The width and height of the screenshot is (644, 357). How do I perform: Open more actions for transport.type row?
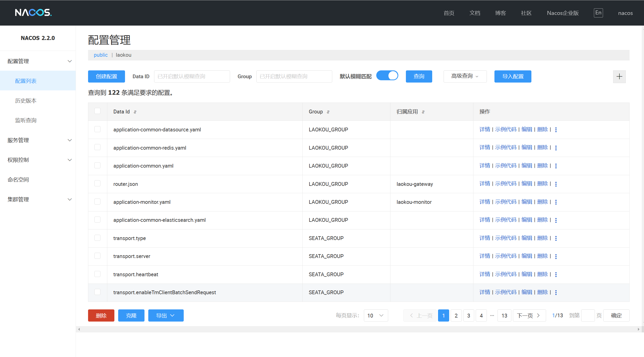coord(556,238)
